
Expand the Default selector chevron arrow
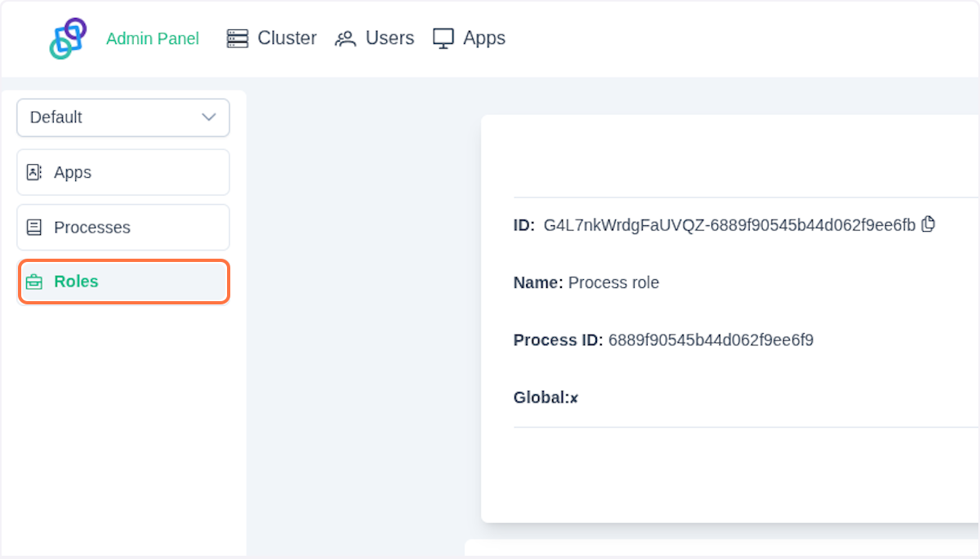(x=209, y=118)
